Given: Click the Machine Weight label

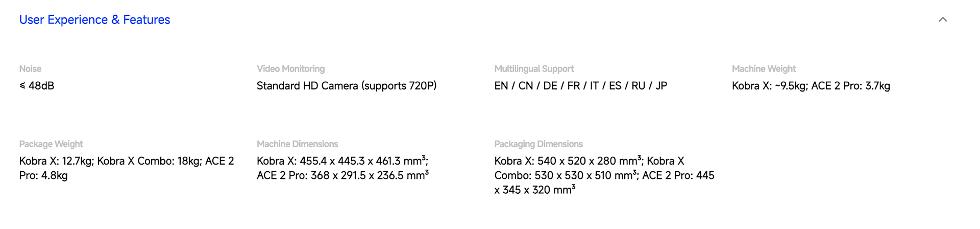Looking at the screenshot, I should point(764,68).
